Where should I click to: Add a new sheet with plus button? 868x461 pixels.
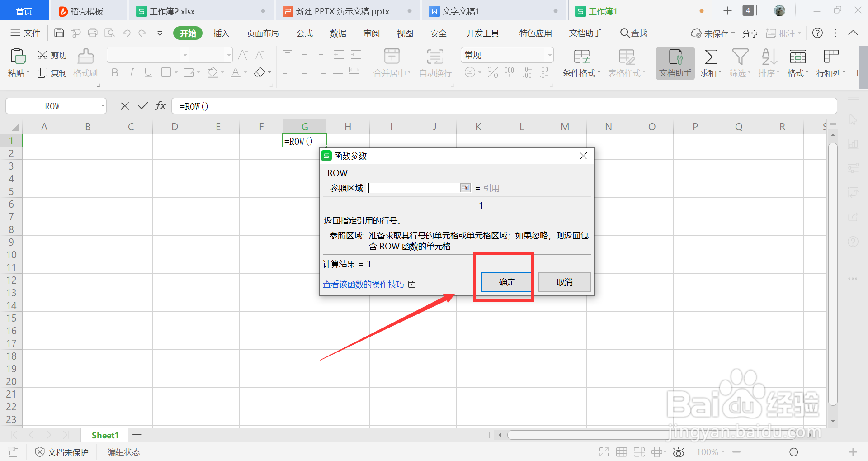click(137, 435)
